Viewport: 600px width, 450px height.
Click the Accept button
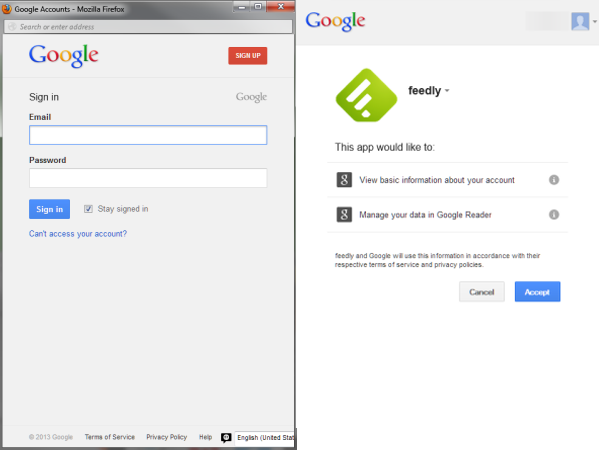pyautogui.click(x=537, y=292)
